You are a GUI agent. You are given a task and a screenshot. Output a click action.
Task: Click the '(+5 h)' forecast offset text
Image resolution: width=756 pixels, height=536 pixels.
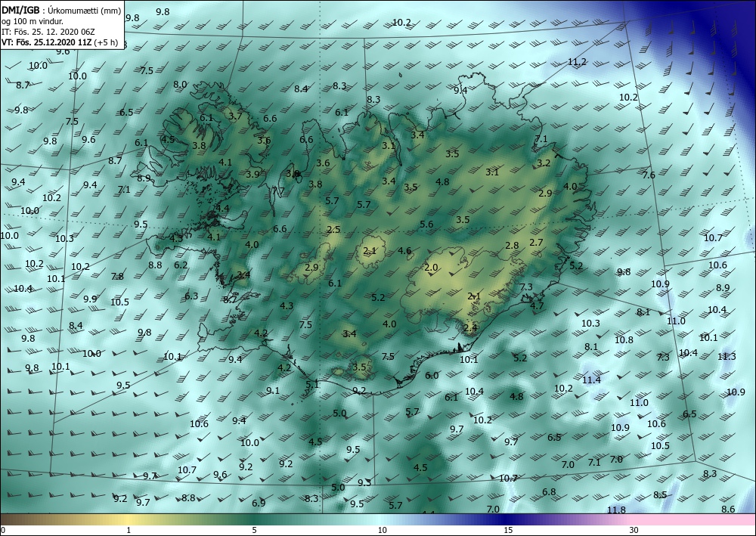tap(106, 42)
